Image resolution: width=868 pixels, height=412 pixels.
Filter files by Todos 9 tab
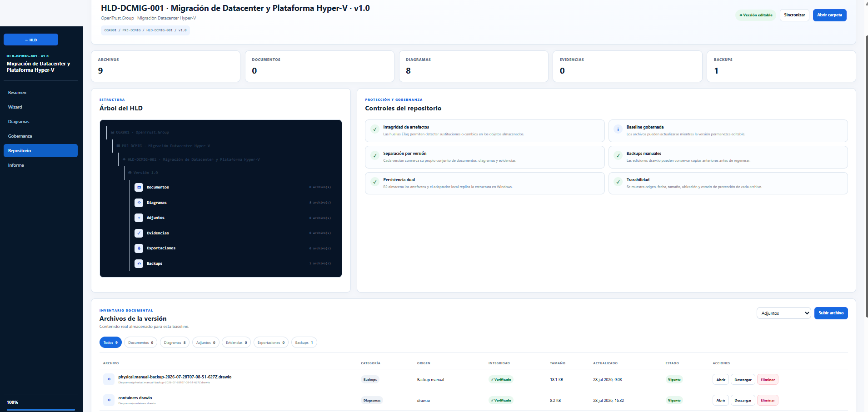tap(110, 343)
